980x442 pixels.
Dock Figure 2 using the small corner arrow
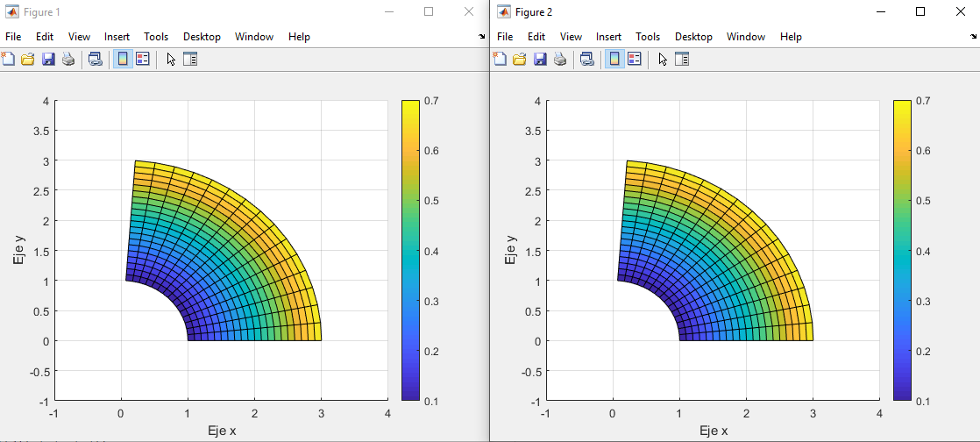click(x=973, y=38)
